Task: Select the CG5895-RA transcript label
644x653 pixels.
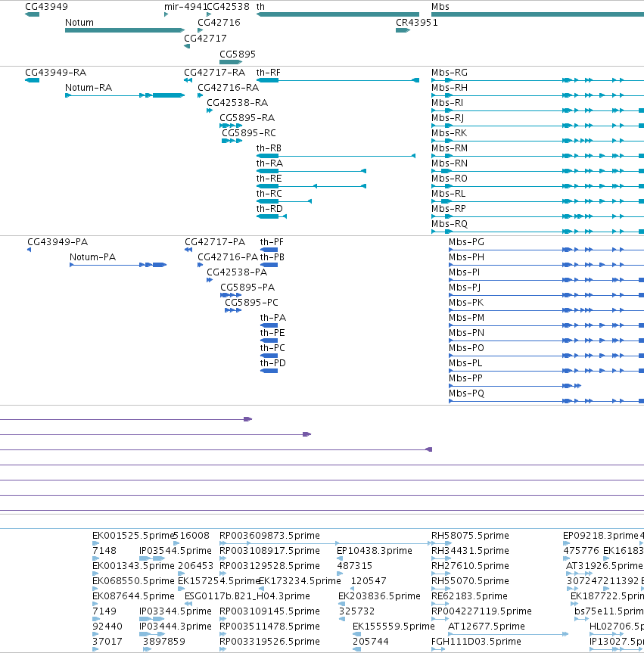Action: point(247,118)
